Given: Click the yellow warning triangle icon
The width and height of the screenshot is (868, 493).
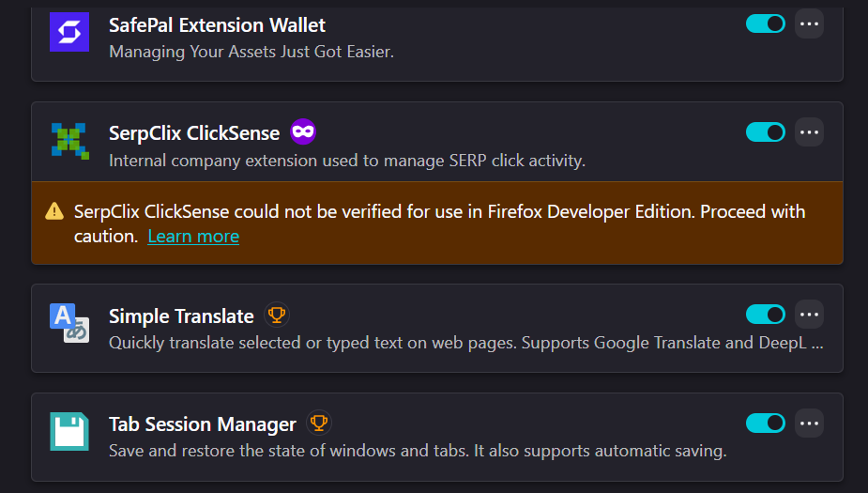Looking at the screenshot, I should pyautogui.click(x=54, y=211).
